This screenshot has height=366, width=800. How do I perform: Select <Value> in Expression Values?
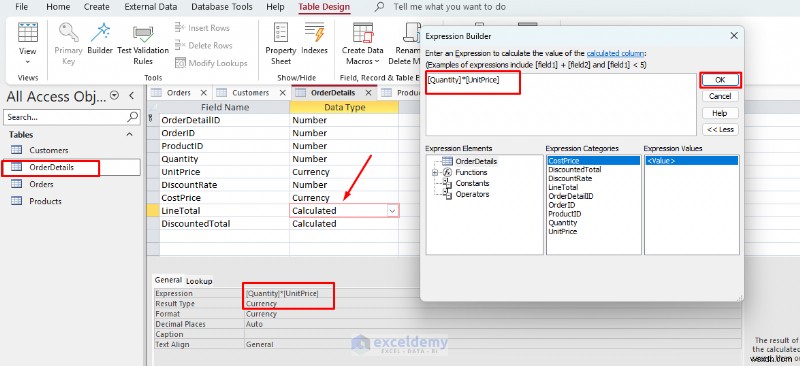point(691,161)
